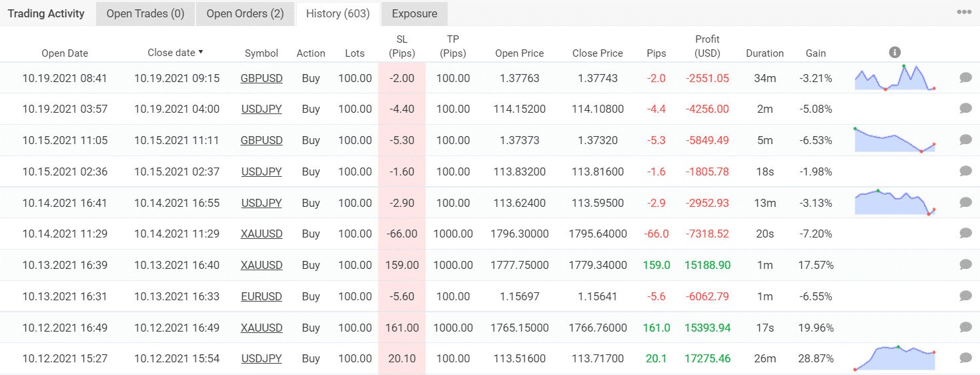Open comment icon for USDJPY 10.15.2021 02:36 trade
This screenshot has height=375, width=980.
[x=965, y=171]
